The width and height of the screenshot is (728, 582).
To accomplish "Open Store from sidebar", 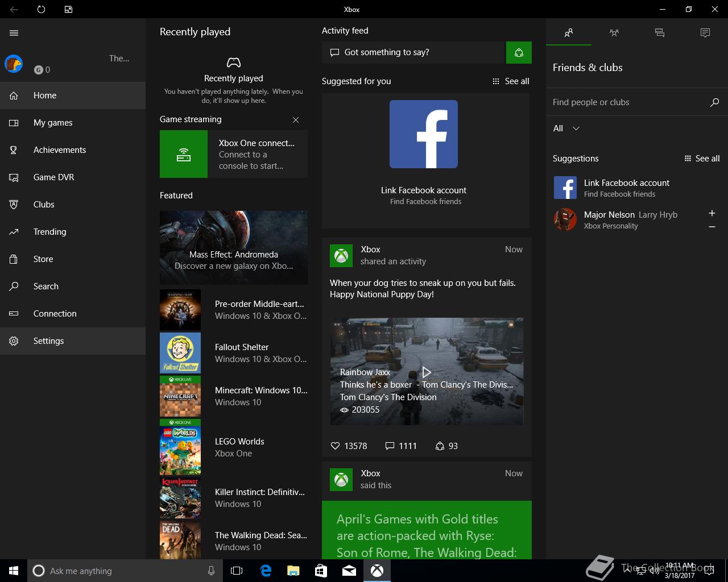I will (73, 259).
